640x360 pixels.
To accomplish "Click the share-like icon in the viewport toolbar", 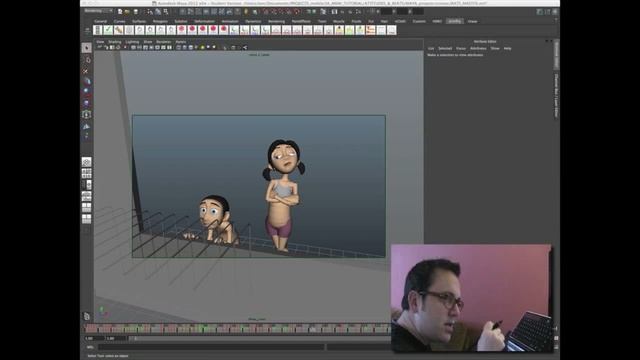I will [245, 47].
